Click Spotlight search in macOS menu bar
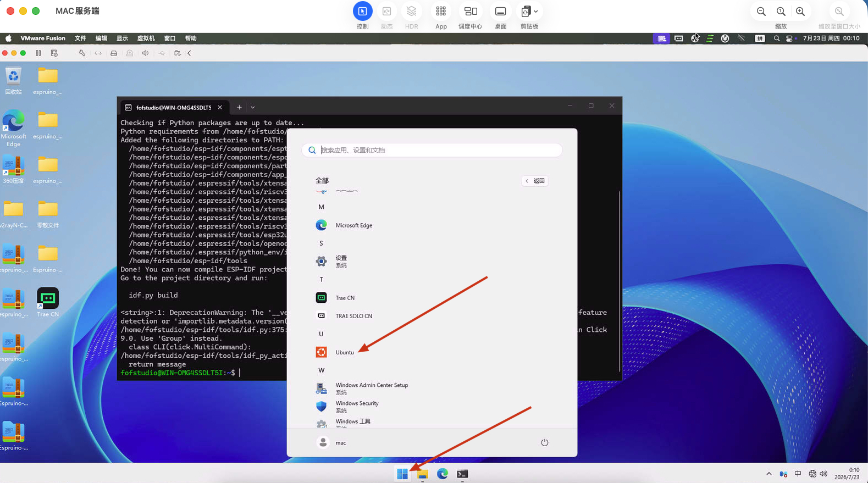This screenshot has height=483, width=868. (x=776, y=38)
